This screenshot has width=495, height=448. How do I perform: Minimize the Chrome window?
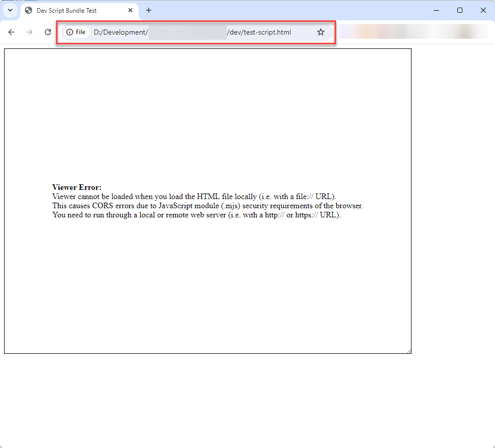pyautogui.click(x=436, y=10)
